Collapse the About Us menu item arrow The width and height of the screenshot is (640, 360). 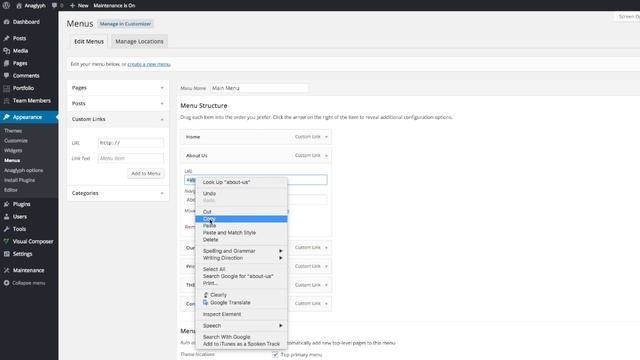[326, 156]
